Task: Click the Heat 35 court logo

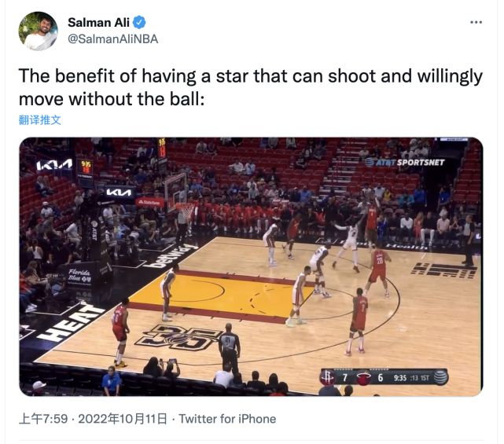Action: point(178,338)
